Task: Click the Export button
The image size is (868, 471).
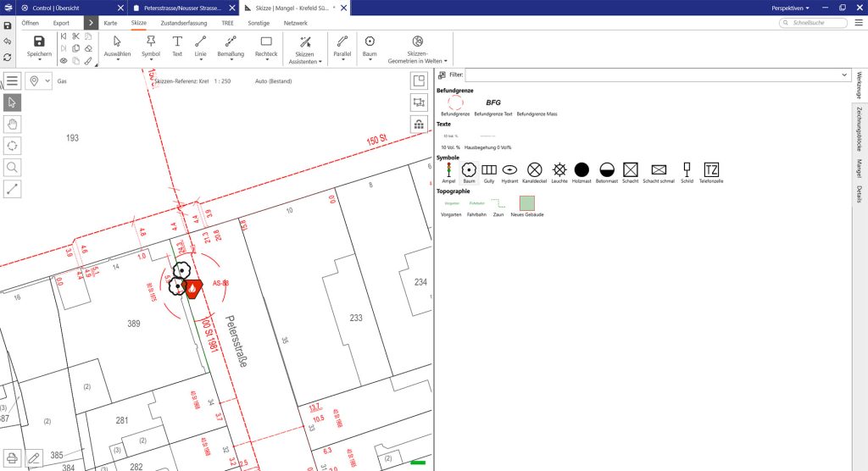Action: (x=61, y=23)
